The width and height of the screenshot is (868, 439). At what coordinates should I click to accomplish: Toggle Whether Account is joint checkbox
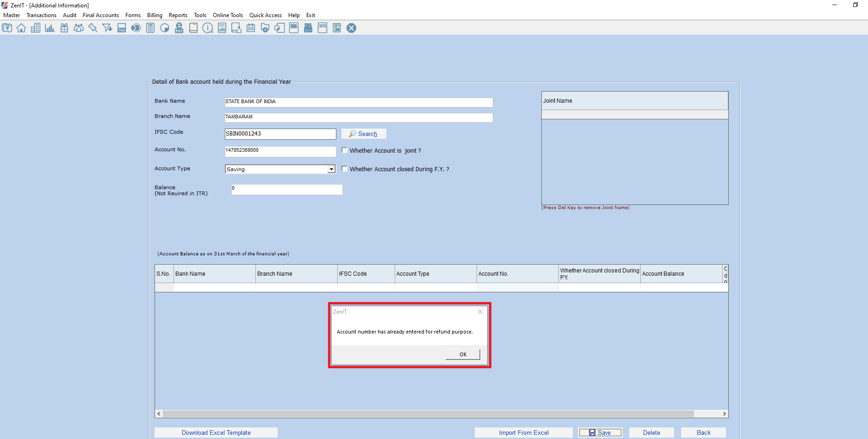[x=344, y=150]
